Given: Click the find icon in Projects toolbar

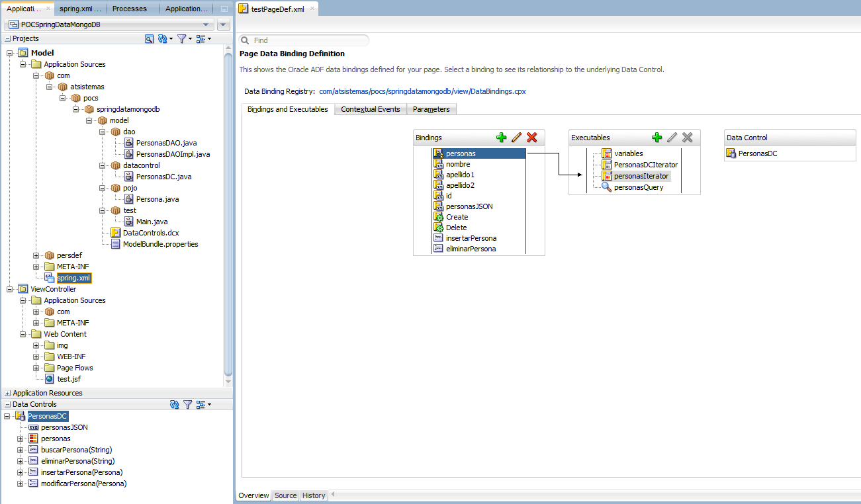Looking at the screenshot, I should [x=149, y=39].
